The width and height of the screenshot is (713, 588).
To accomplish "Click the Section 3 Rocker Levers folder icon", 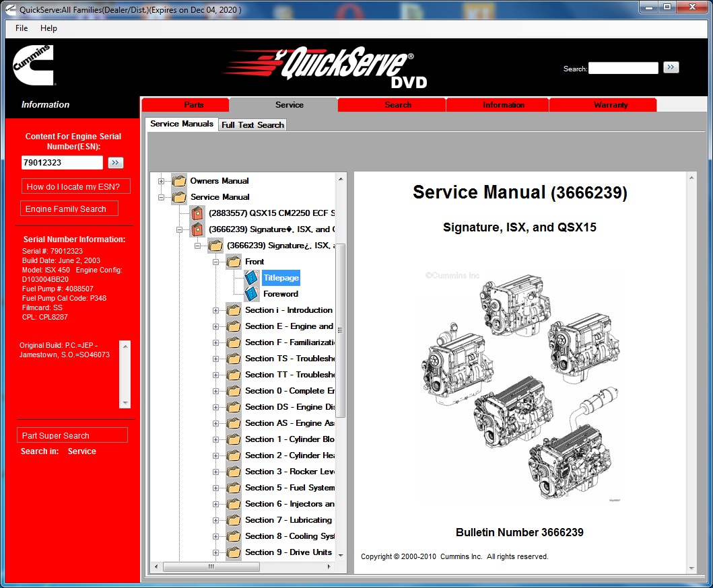I will pyautogui.click(x=233, y=472).
